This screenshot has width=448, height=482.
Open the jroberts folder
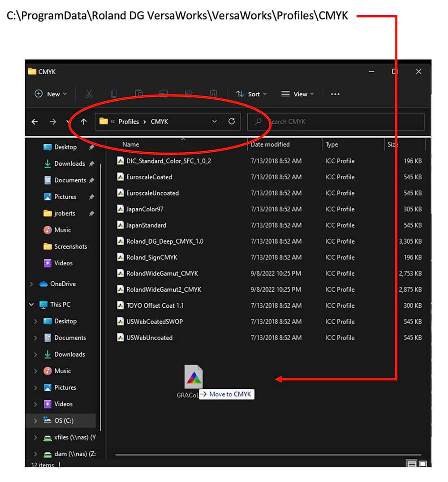point(65,214)
